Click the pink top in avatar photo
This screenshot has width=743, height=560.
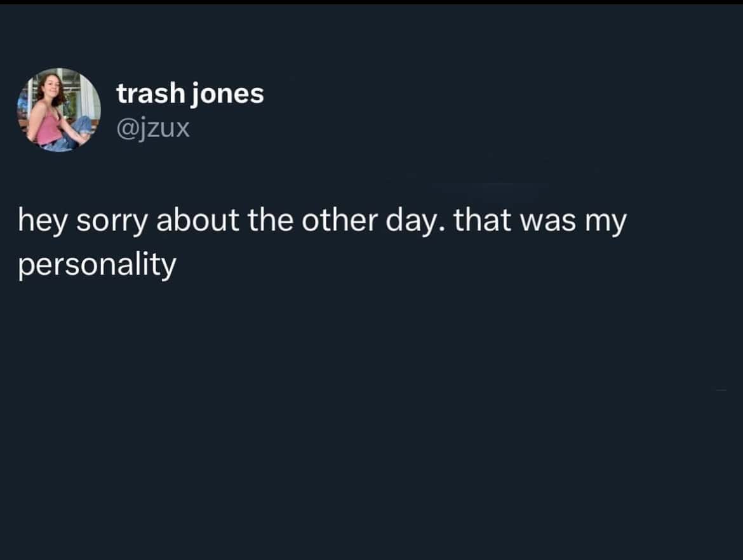47,130
